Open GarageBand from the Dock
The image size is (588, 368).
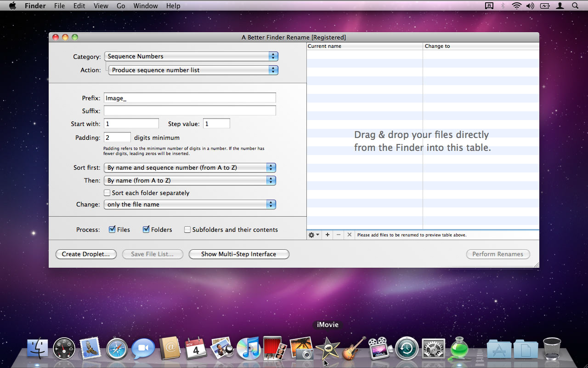point(354,348)
